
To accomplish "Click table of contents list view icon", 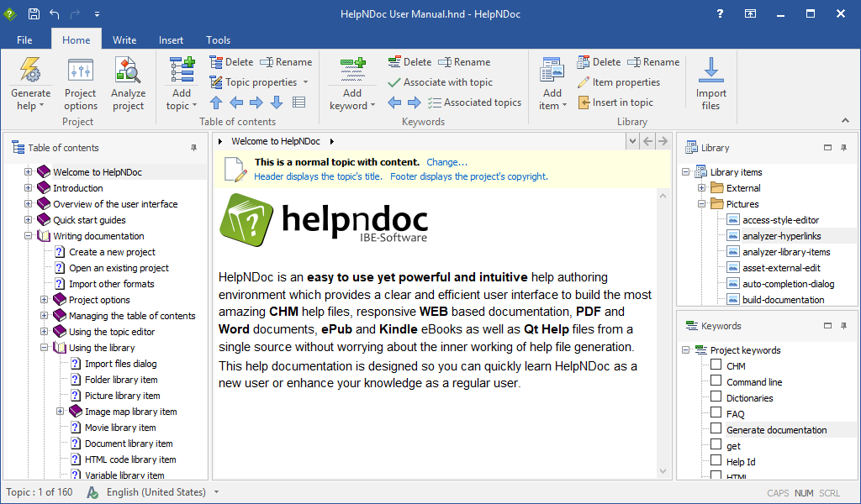I will (x=298, y=102).
